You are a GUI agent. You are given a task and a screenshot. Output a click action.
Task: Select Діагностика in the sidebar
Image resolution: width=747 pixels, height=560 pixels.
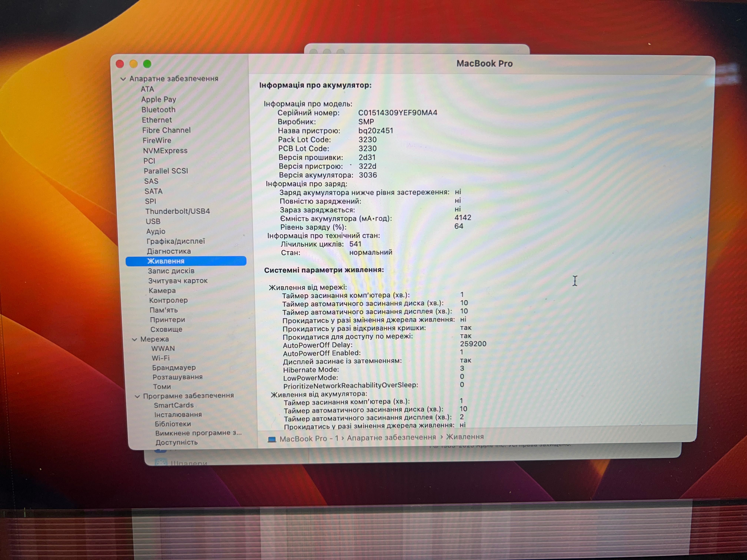169,251
